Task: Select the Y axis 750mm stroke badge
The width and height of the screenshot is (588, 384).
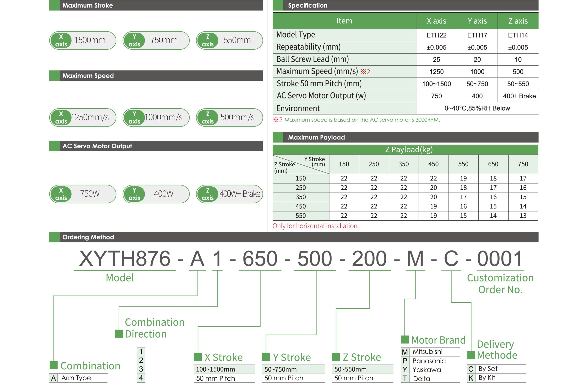Action: click(156, 40)
